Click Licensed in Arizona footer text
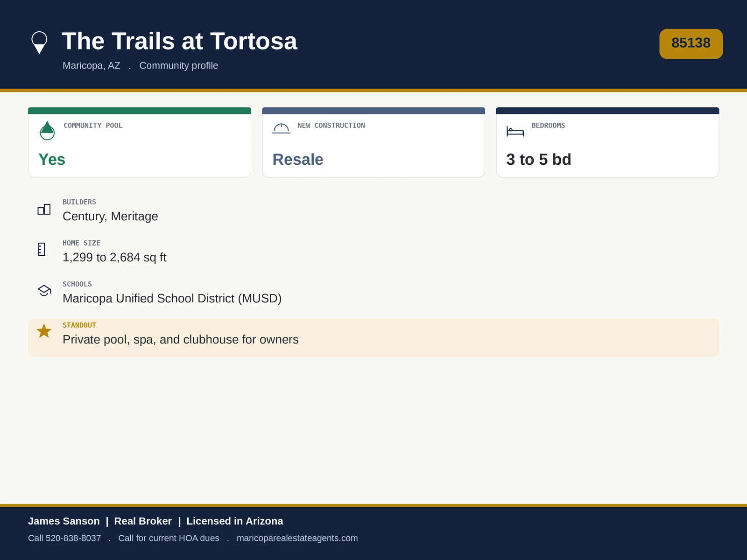Image resolution: width=747 pixels, height=560 pixels. (x=235, y=521)
